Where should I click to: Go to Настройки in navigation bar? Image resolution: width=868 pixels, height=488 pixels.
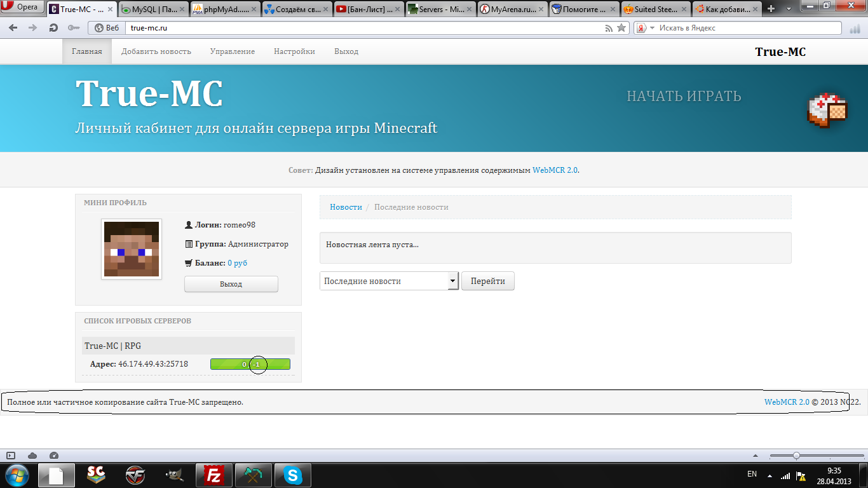click(x=294, y=51)
